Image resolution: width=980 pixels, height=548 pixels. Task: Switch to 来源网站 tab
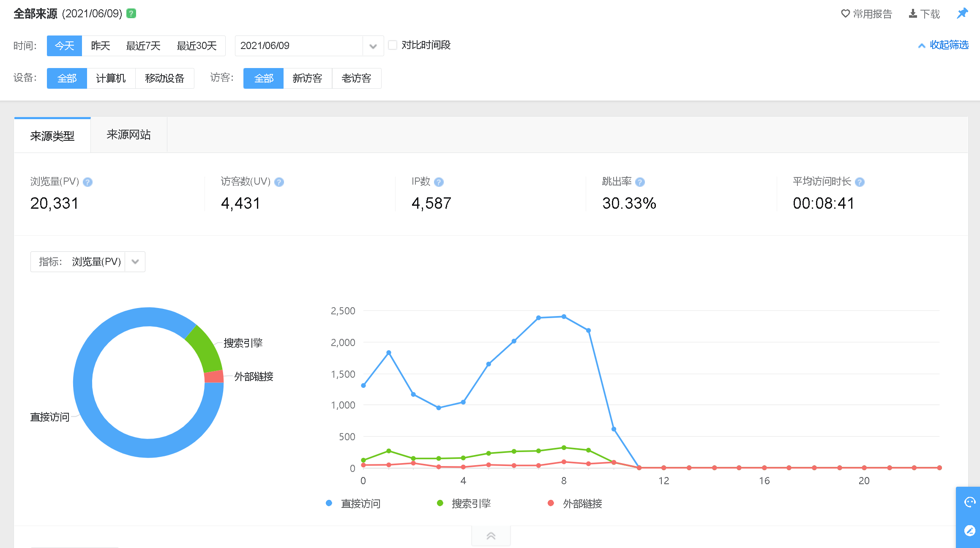[x=128, y=135]
